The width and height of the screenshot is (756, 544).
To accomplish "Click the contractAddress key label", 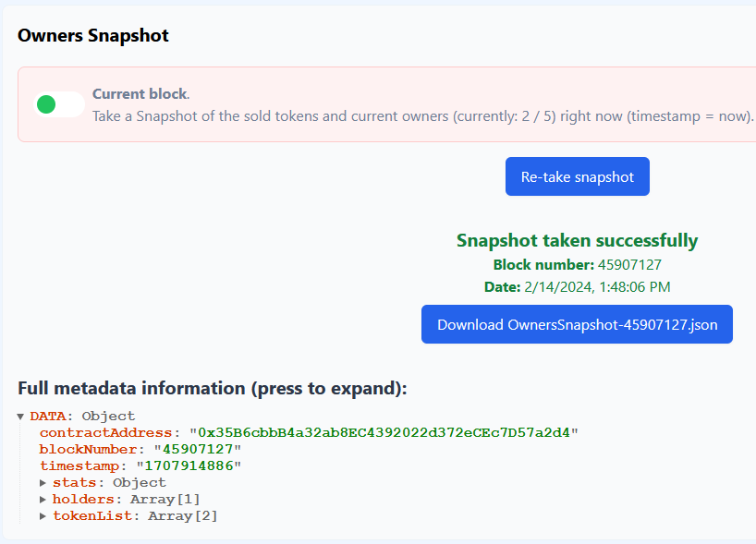I will click(105, 433).
